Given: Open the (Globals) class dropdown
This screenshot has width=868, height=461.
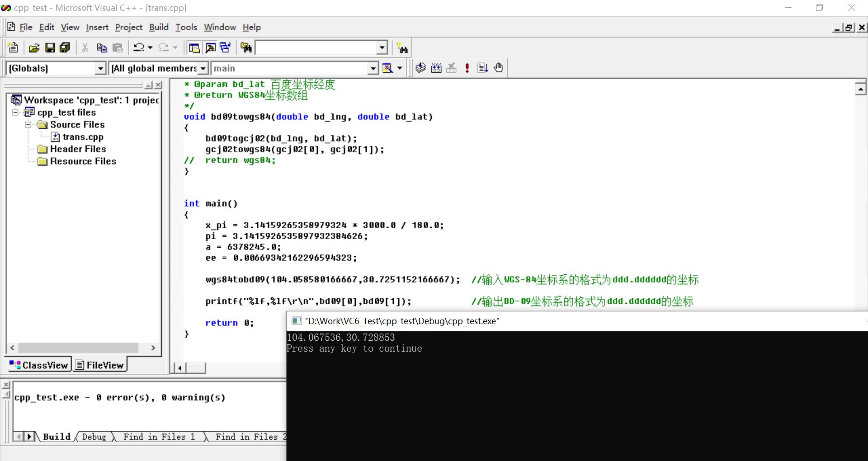Looking at the screenshot, I should (100, 68).
